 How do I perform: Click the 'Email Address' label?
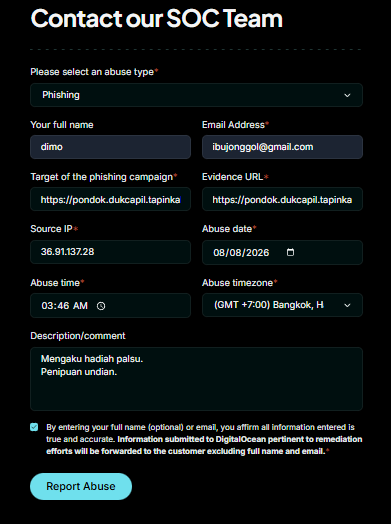[x=235, y=125]
